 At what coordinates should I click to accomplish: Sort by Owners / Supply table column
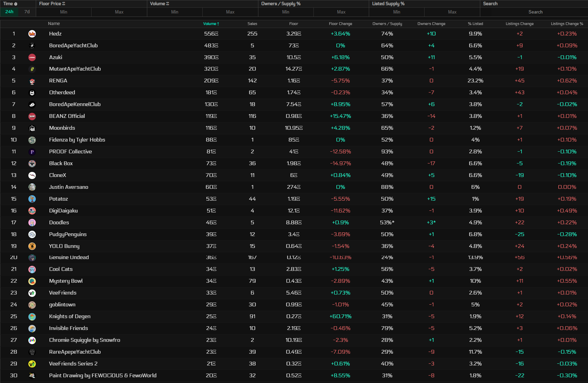coord(387,24)
